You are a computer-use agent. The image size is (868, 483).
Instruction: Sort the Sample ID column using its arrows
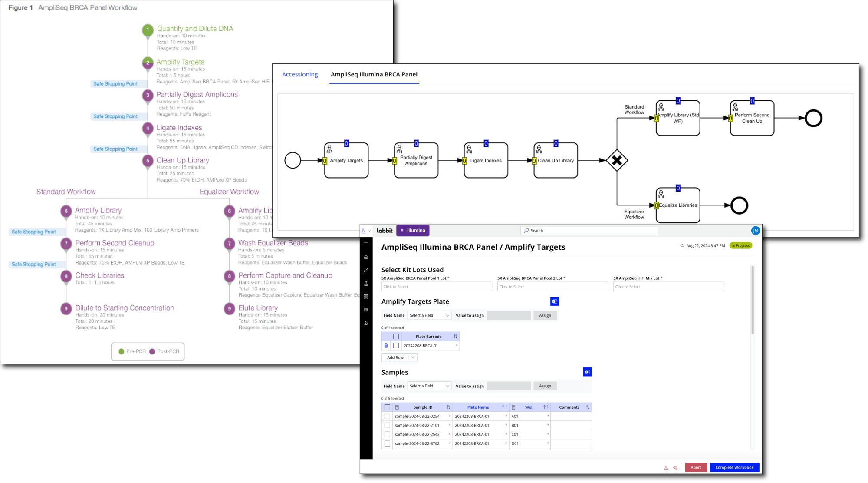[448, 407]
